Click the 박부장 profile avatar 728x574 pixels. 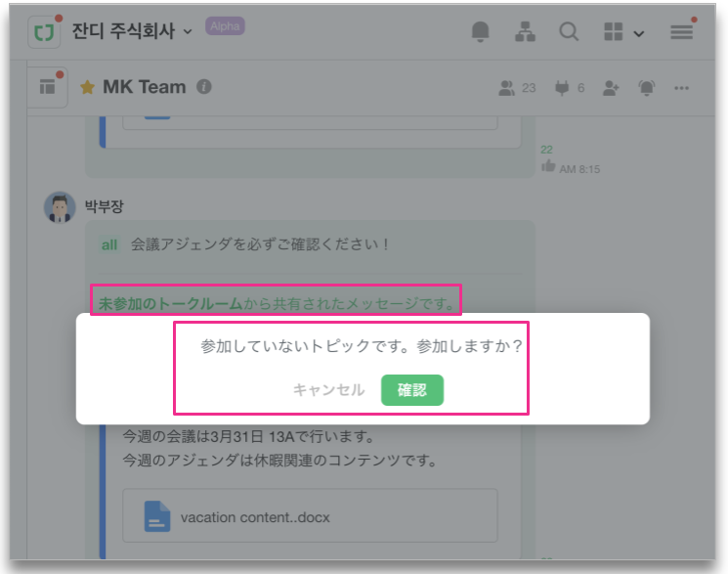click(60, 207)
